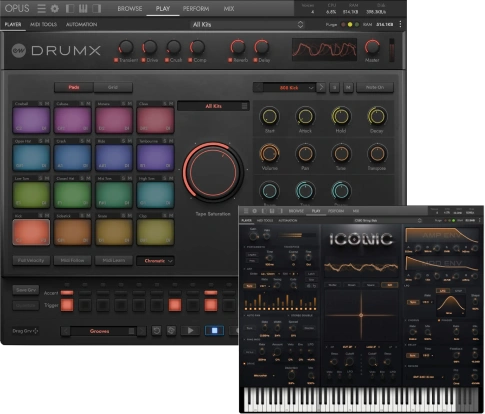Open OPUS settings gear
485x414 pixels.
click(x=55, y=8)
